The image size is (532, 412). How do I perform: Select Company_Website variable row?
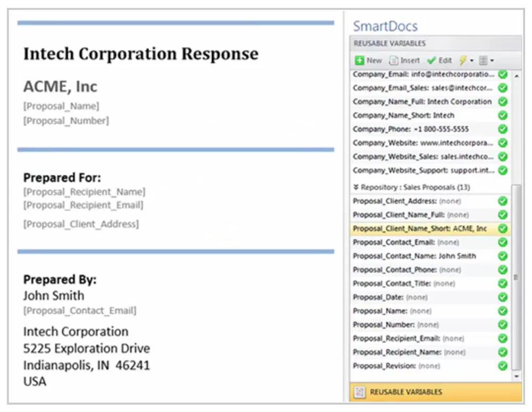coord(430,143)
